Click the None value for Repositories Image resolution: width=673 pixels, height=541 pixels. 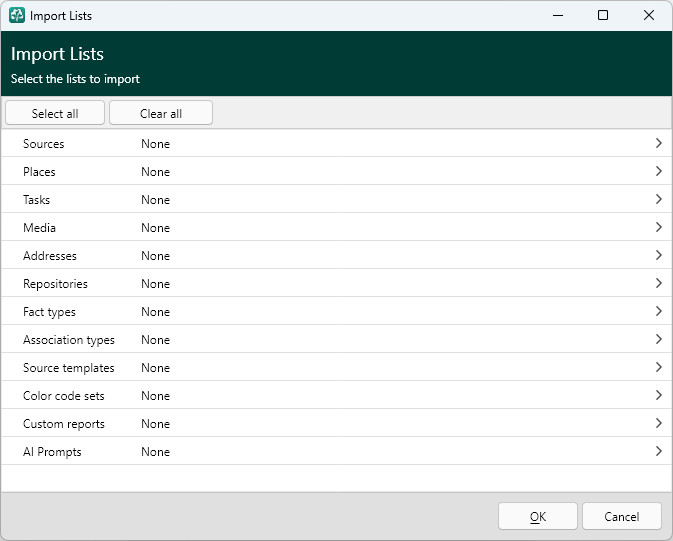[155, 284]
